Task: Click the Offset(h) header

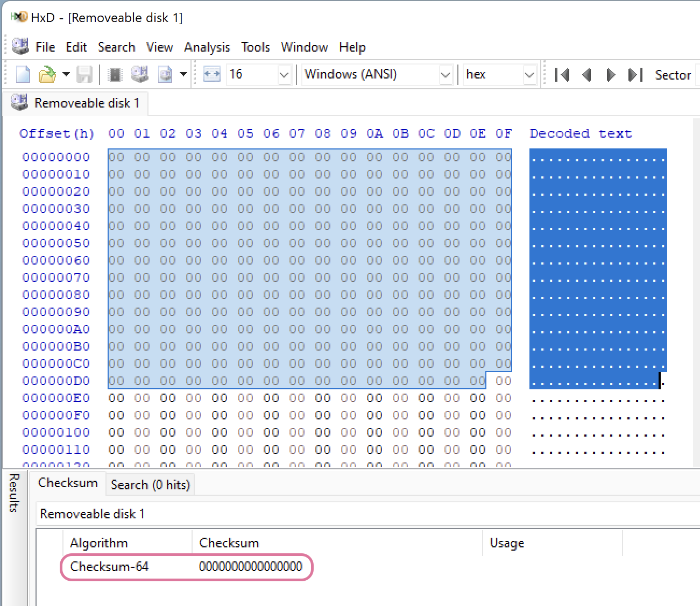Action: tap(57, 134)
